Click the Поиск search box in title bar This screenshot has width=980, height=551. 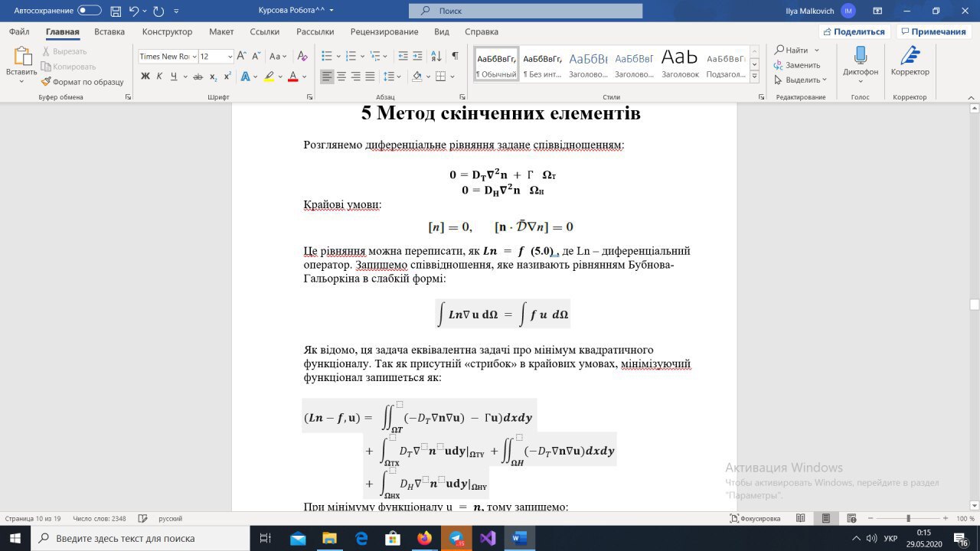pos(525,11)
